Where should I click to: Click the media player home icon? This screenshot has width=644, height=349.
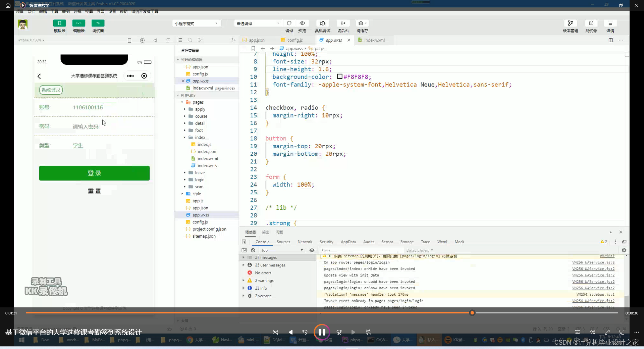click(8, 5)
